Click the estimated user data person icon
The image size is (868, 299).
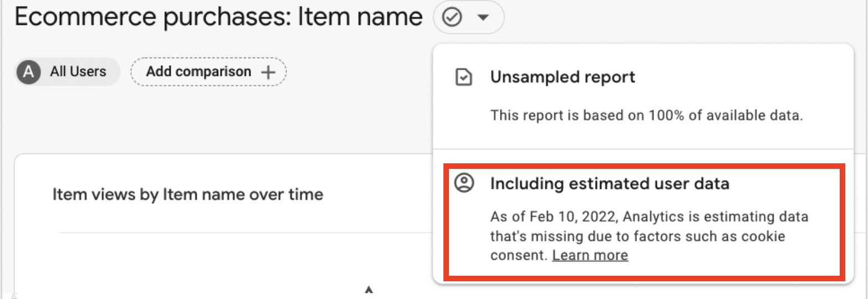(464, 183)
